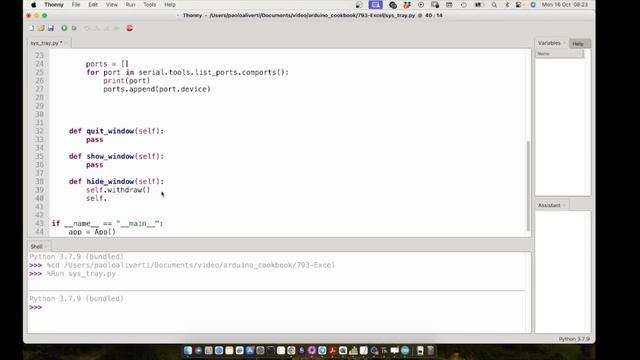Click the 'print(port)' line
The image size is (640, 360).
point(127,81)
